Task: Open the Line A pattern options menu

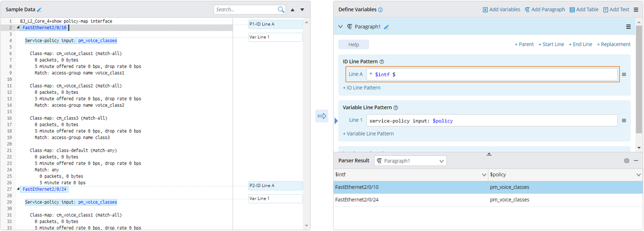Action: (623, 75)
